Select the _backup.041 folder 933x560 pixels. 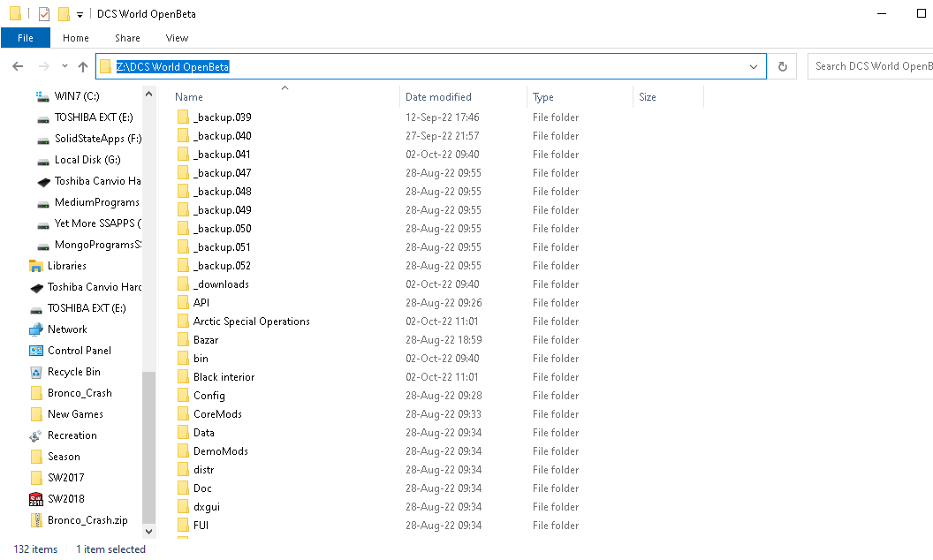tap(222, 155)
